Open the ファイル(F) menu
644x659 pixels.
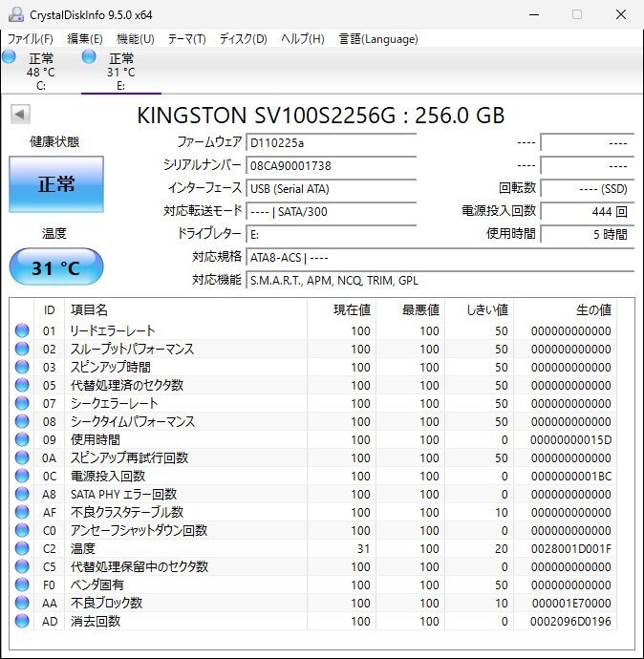click(31, 39)
